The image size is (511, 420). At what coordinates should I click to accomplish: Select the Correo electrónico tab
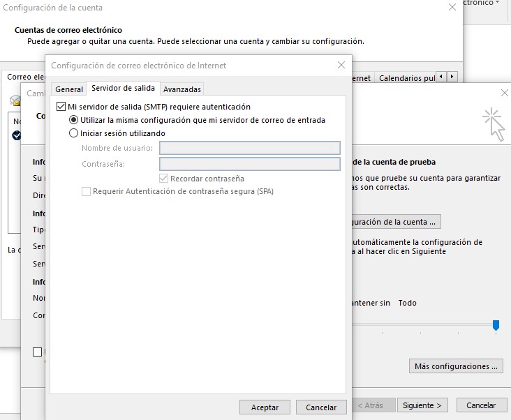[x=25, y=77]
